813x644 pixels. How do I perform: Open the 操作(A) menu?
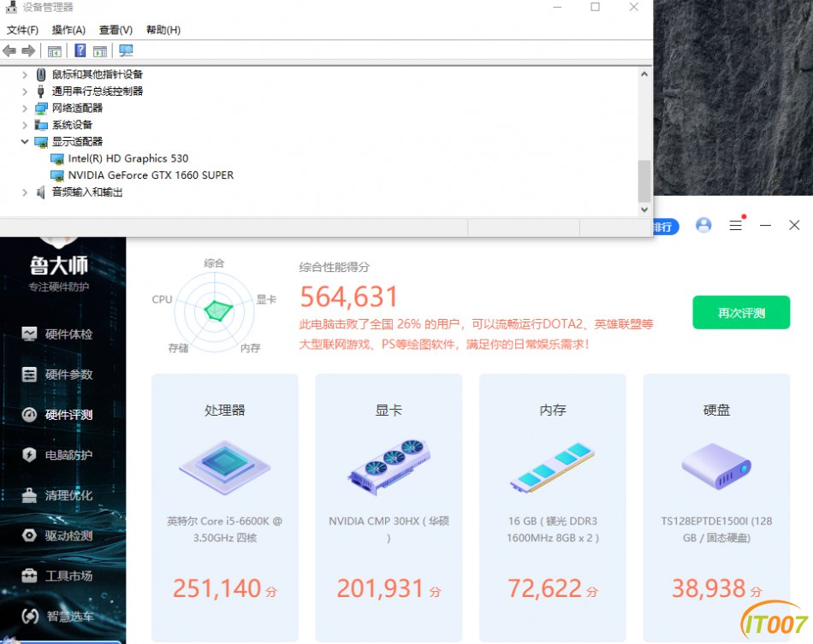click(x=68, y=30)
